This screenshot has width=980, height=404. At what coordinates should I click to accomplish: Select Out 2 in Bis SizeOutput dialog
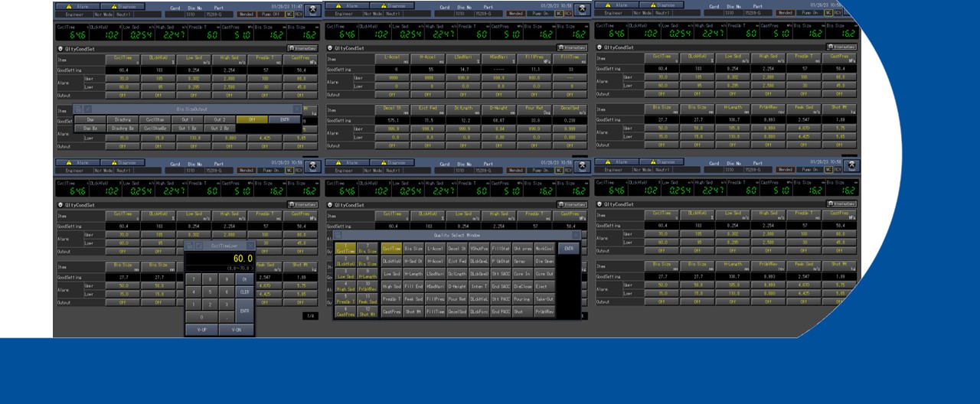click(220, 120)
